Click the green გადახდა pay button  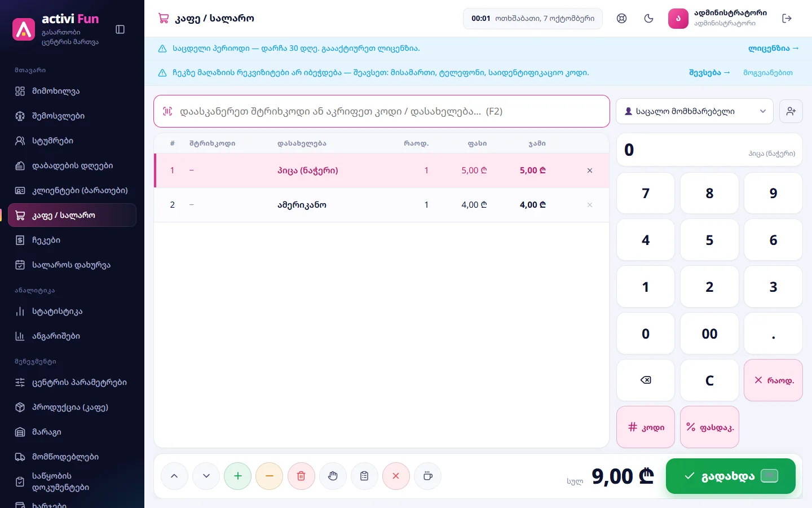click(731, 476)
